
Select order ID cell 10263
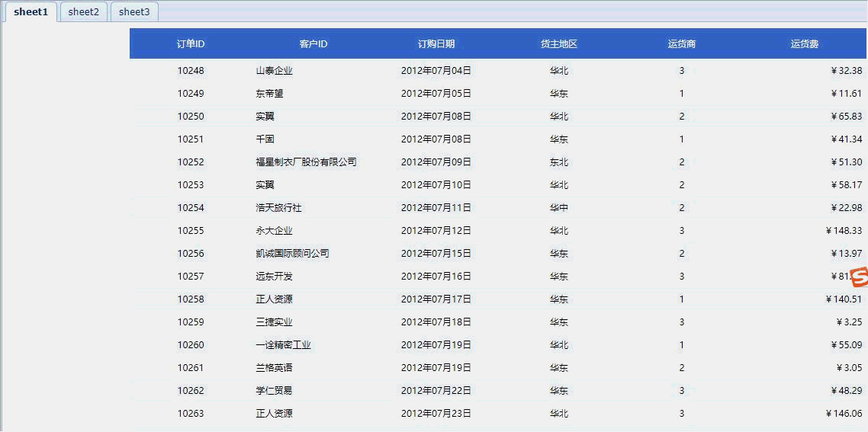point(191,413)
